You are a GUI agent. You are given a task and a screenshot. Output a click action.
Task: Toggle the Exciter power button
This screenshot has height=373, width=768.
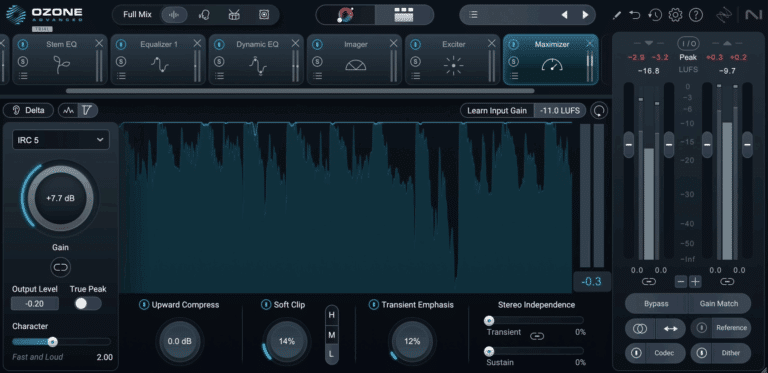pos(415,45)
